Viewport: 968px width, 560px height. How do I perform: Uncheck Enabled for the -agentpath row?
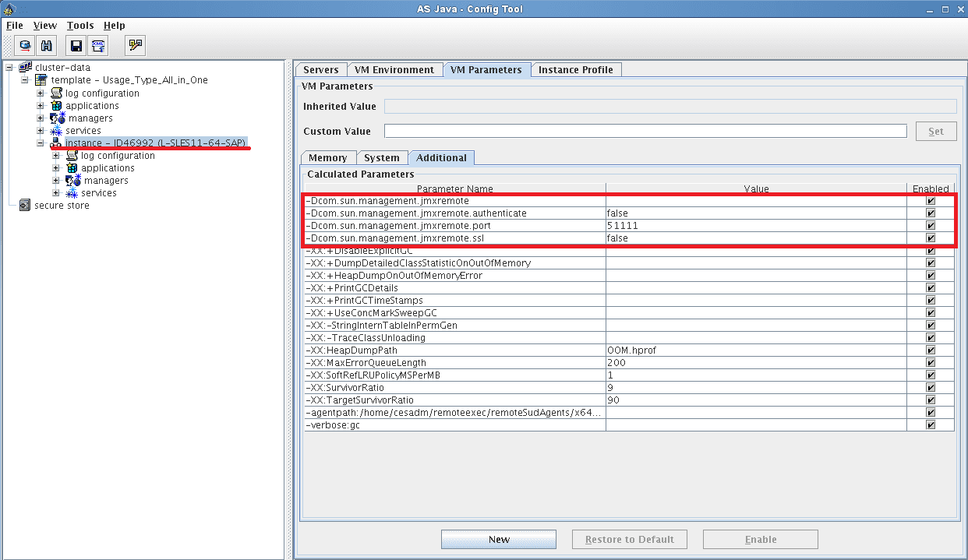coord(931,413)
